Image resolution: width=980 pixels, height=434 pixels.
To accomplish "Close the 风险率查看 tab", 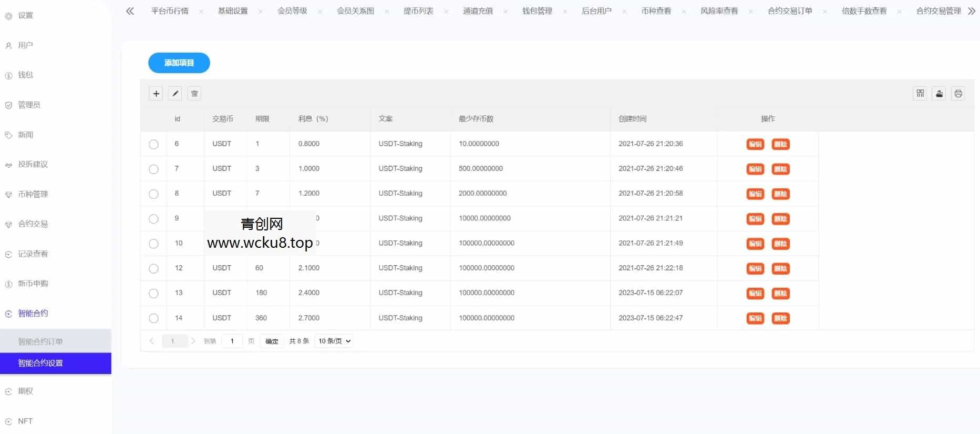I will point(750,11).
